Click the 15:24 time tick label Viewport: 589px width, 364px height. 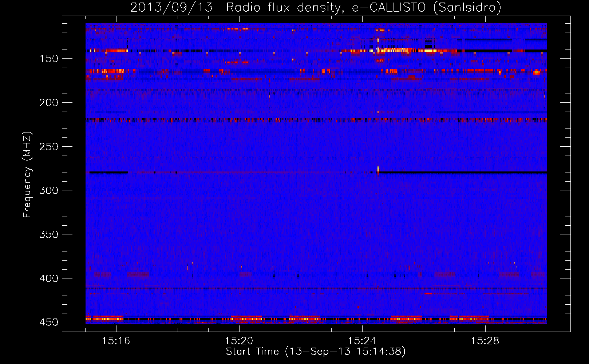pyautogui.click(x=362, y=341)
